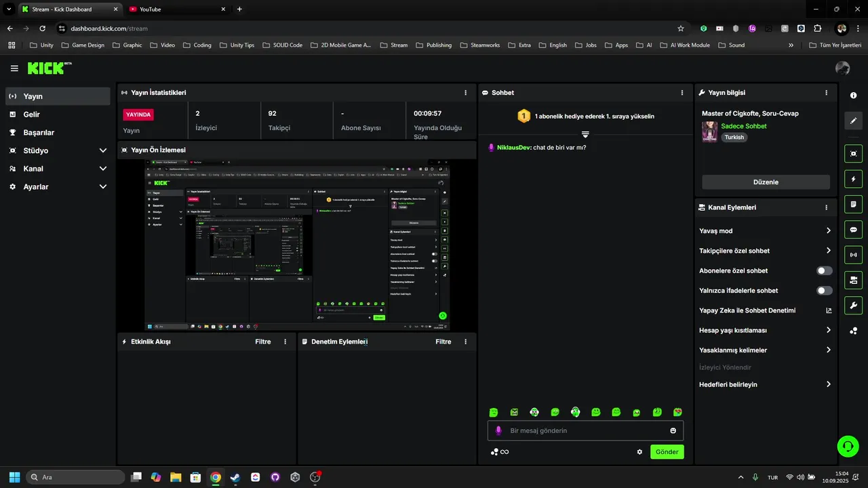868x488 pixels.
Task: Insert the heart-eyes Kick emote
Action: pyautogui.click(x=677, y=412)
